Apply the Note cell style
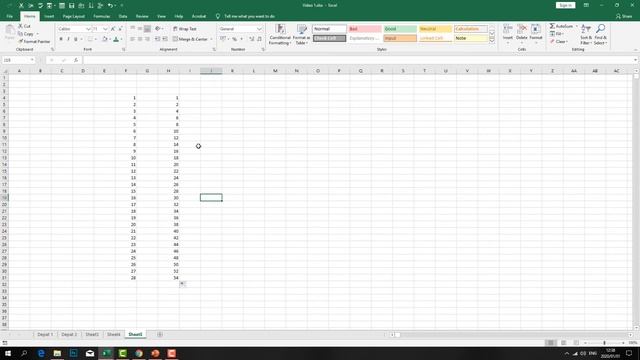This screenshot has width=640, height=360. click(x=471, y=38)
